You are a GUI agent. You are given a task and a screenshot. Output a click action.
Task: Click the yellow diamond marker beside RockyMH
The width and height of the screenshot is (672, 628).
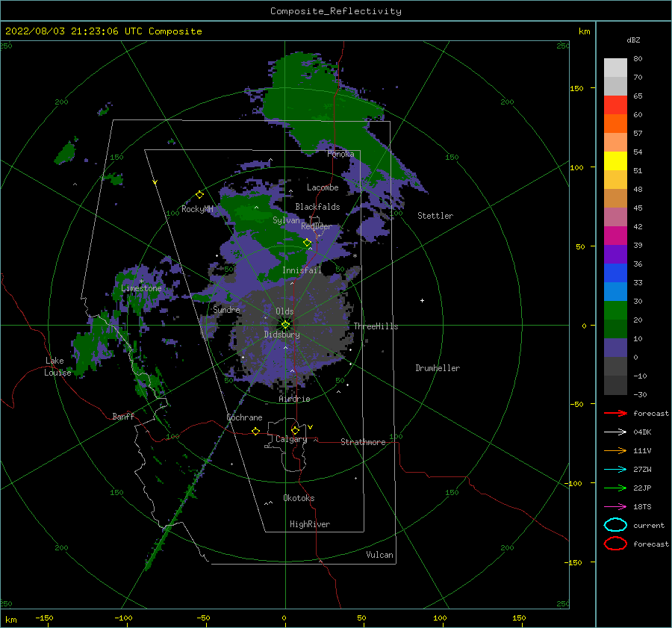click(199, 195)
